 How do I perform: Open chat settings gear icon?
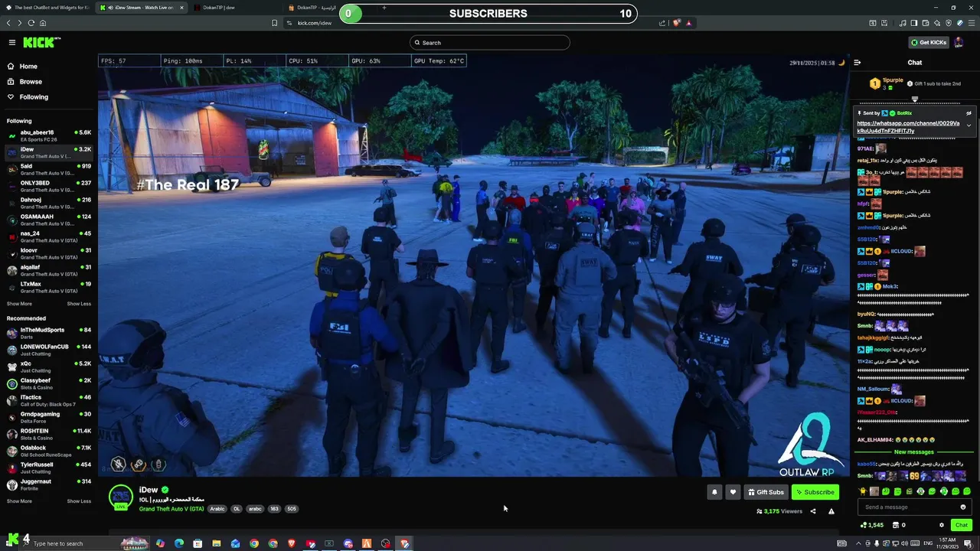tap(942, 525)
